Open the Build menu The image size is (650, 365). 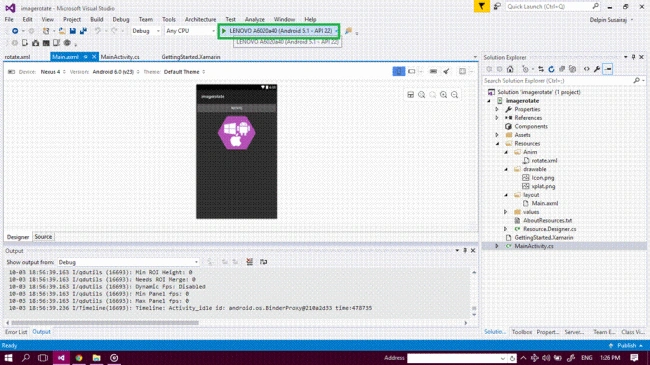click(x=97, y=19)
